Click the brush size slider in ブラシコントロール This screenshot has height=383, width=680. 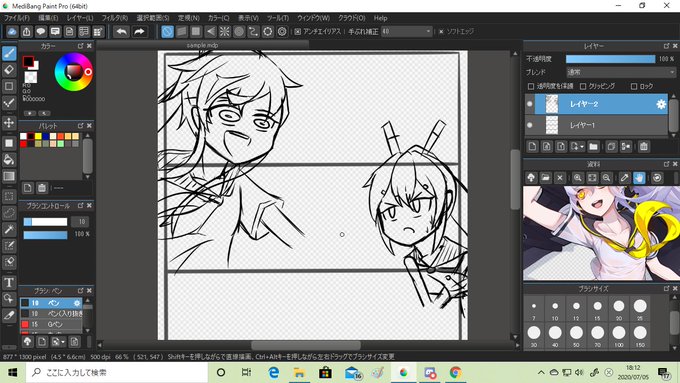click(x=46, y=222)
